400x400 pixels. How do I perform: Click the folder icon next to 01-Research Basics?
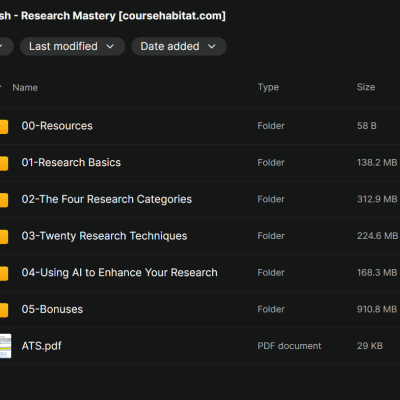point(4,163)
